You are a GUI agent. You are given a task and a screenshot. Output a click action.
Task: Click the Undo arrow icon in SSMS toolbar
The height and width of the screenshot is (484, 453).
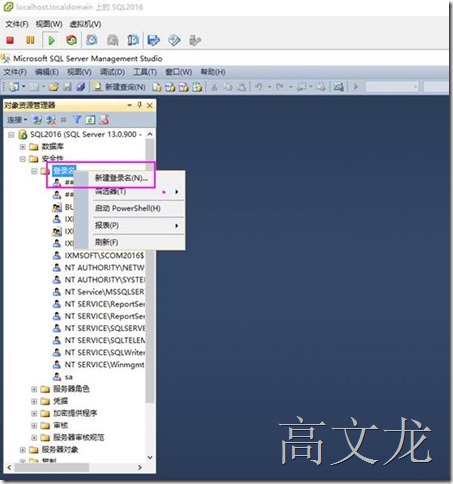pos(258,87)
